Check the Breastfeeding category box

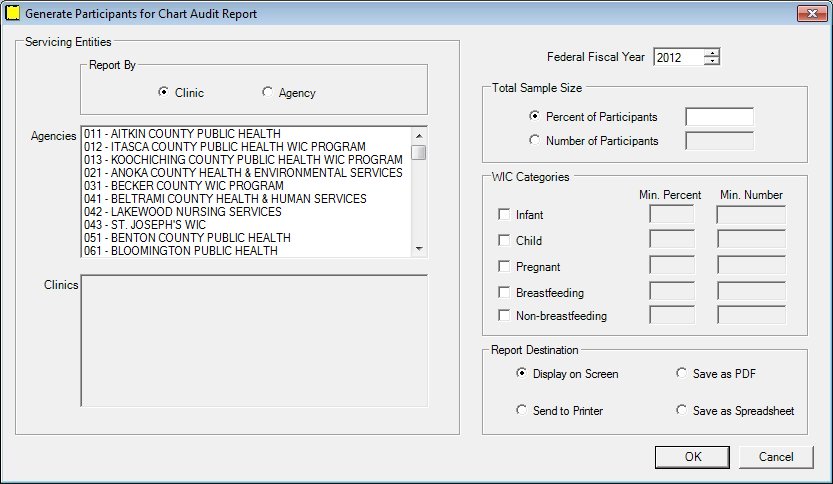[x=504, y=292]
